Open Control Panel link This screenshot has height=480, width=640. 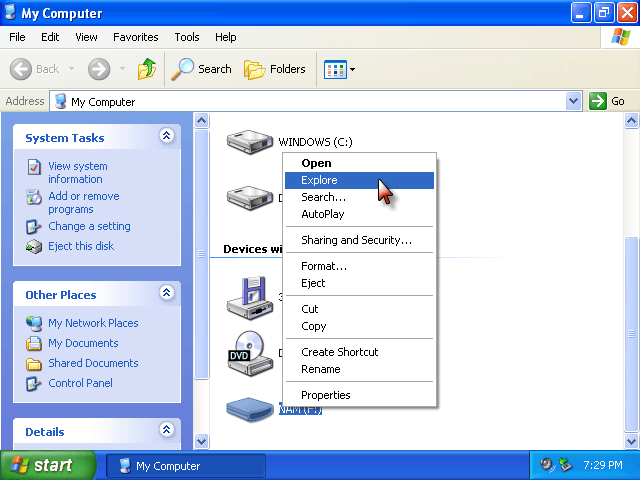[x=80, y=383]
